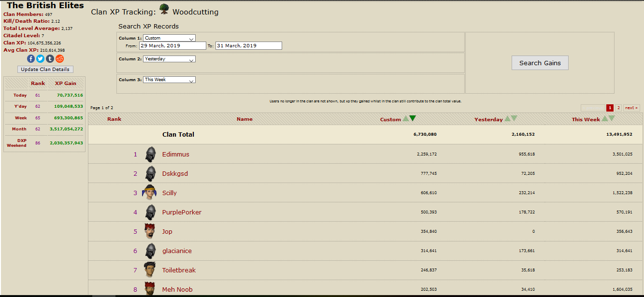Click Scilly's player avatar
Screen dimensions: 644x297
(150, 193)
